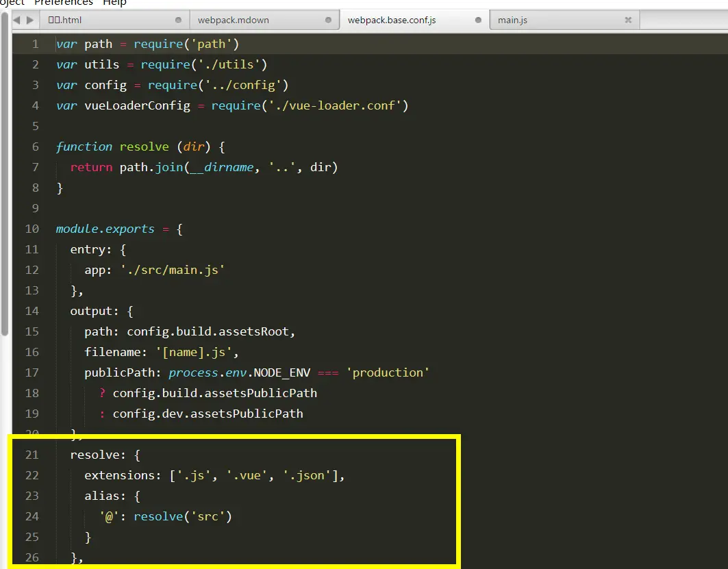Close the main.js tab
This screenshot has height=569, width=728.
click(628, 20)
